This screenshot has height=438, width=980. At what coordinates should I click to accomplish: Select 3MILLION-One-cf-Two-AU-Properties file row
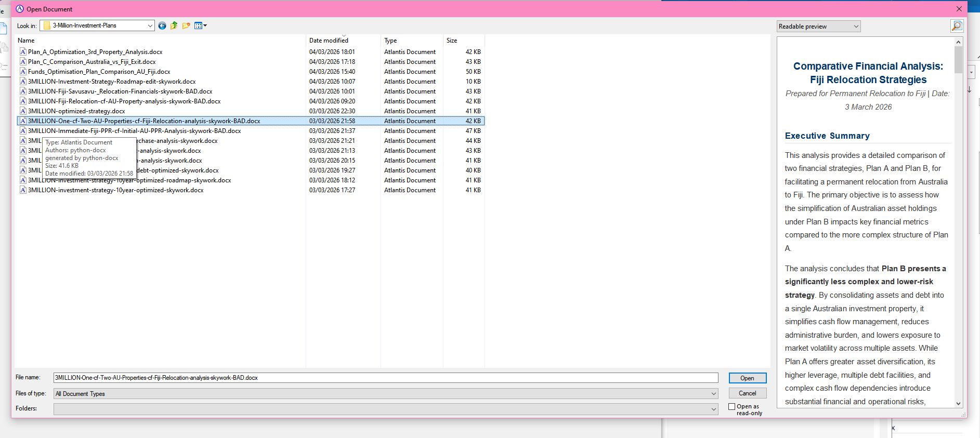click(251, 121)
